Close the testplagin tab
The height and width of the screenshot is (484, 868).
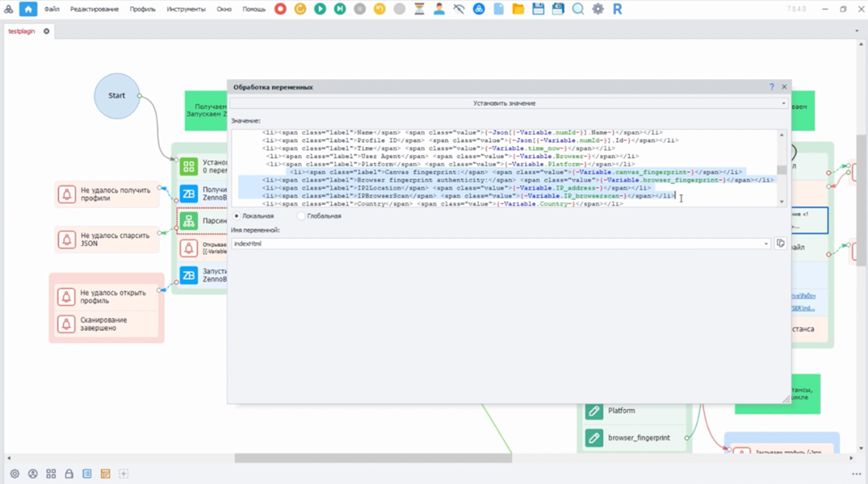pos(46,31)
